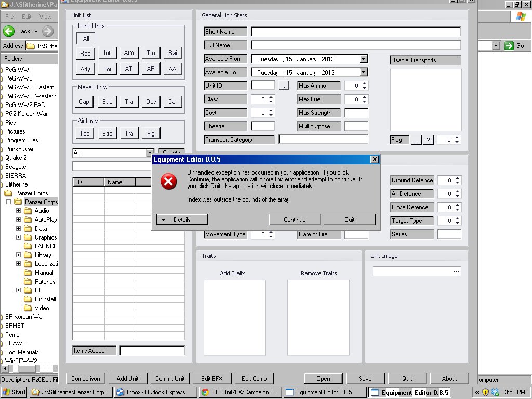The width and height of the screenshot is (532, 399).
Task: Filter land units by For
Action: coord(107,69)
